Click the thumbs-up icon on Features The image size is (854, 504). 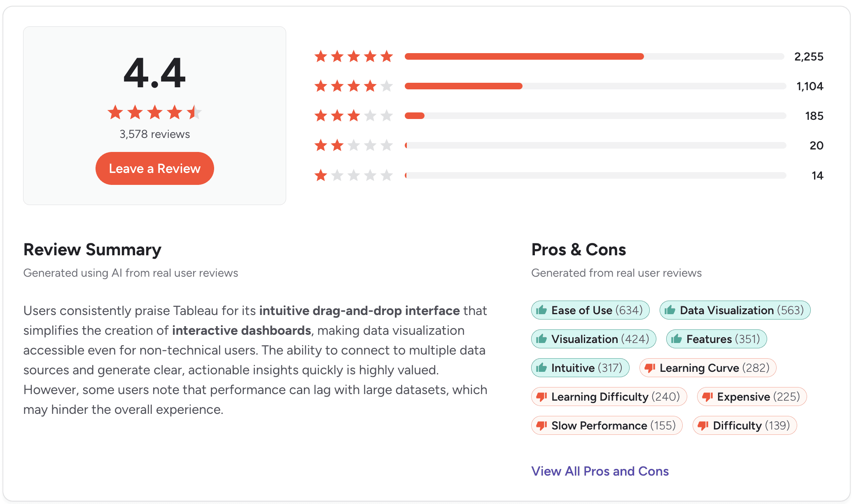[x=677, y=339]
